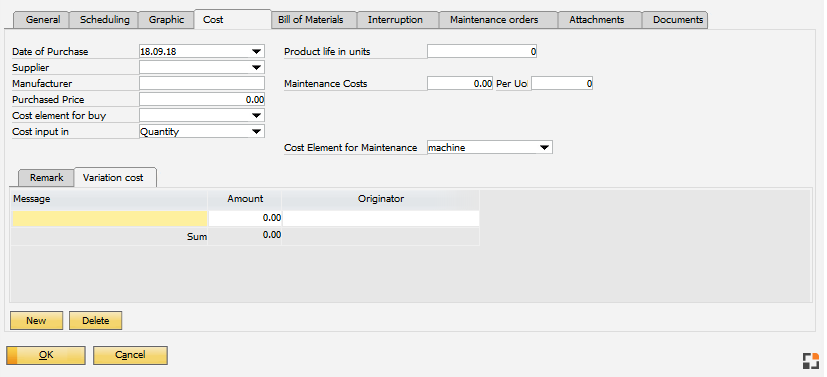Screen dimensions: 827x377
Task: Click the Message column header
Action: pos(110,199)
